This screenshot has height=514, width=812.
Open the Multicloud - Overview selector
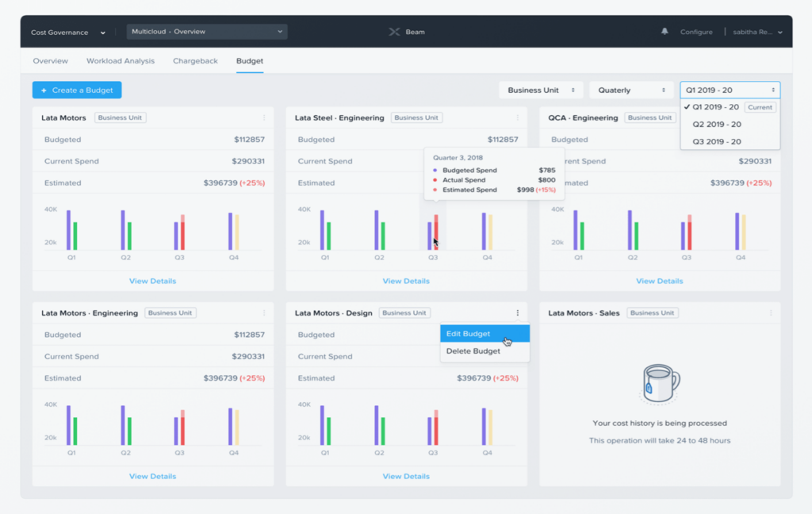206,30
